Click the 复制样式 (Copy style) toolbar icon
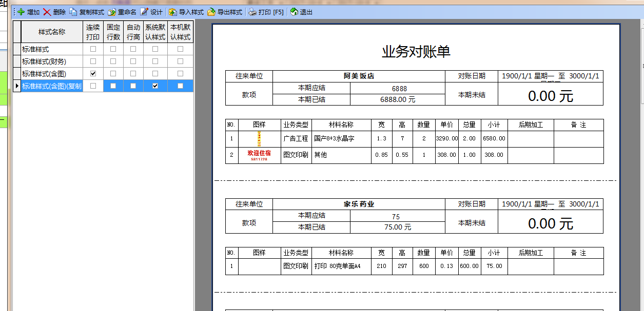644x311 pixels. (73, 12)
